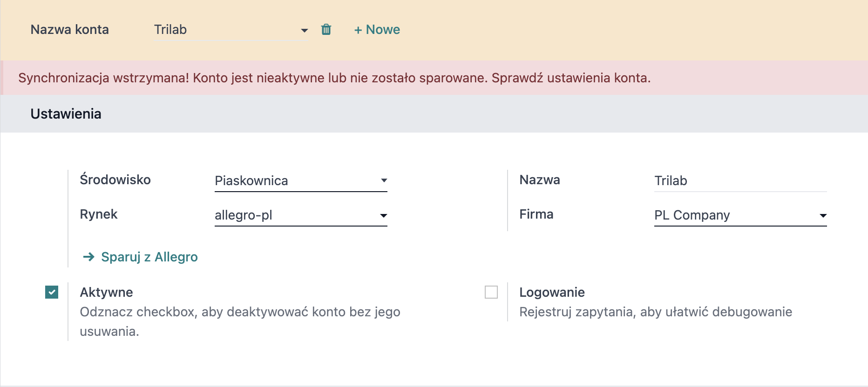Click the dropdown arrow next to Piaskownica
868x387 pixels.
click(384, 180)
